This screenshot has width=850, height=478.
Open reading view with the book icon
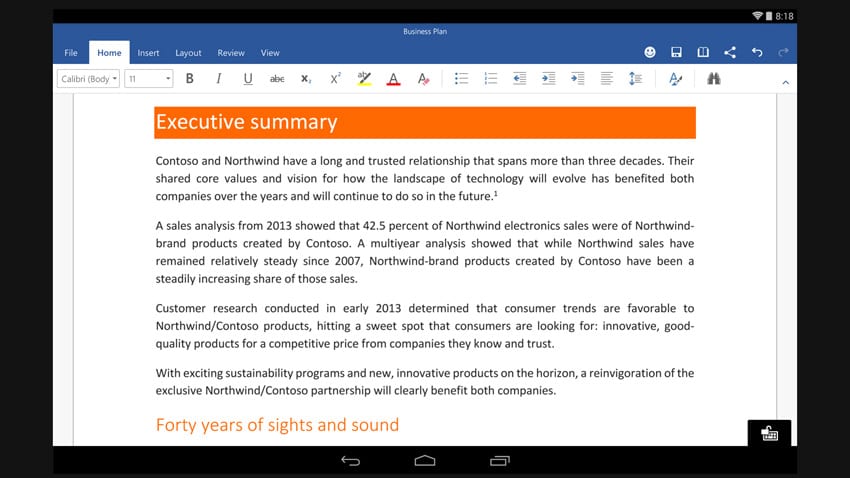(x=703, y=52)
